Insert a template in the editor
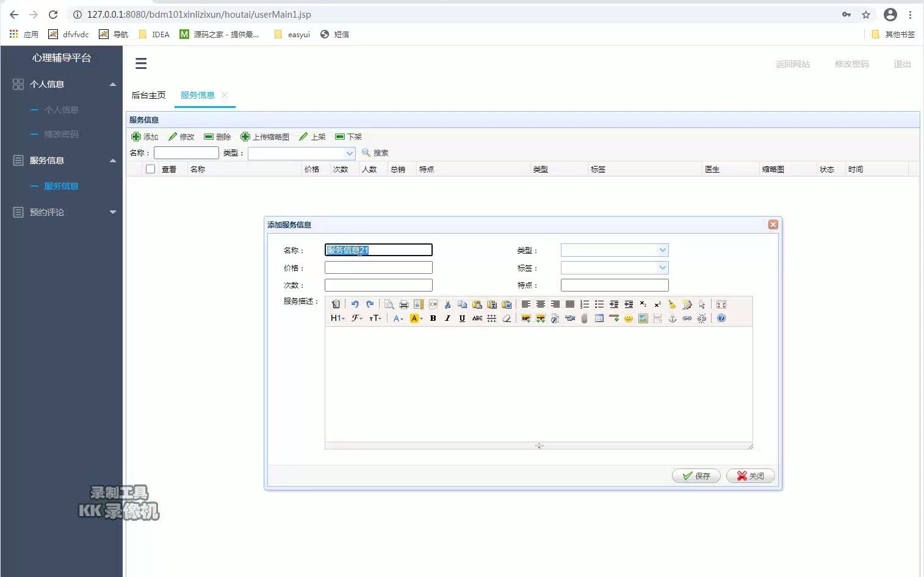Image resolution: width=924 pixels, height=577 pixels. point(419,304)
